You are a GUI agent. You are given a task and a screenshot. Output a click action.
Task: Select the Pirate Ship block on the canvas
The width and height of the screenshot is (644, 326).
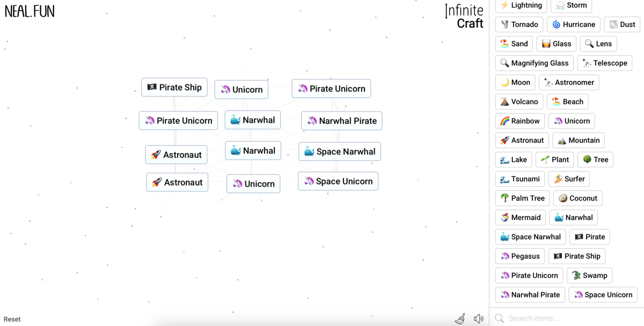pyautogui.click(x=174, y=87)
